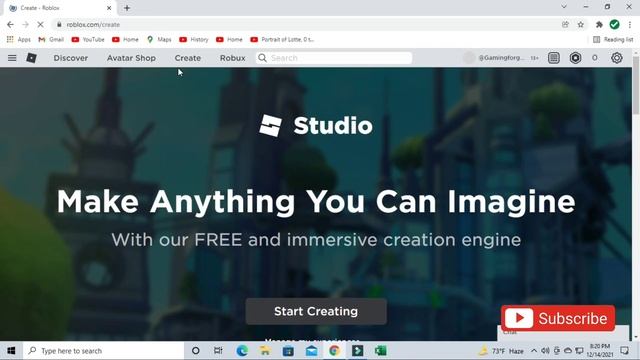640x360 pixels.
Task: Open the Mail app from taskbar
Action: pos(311,351)
